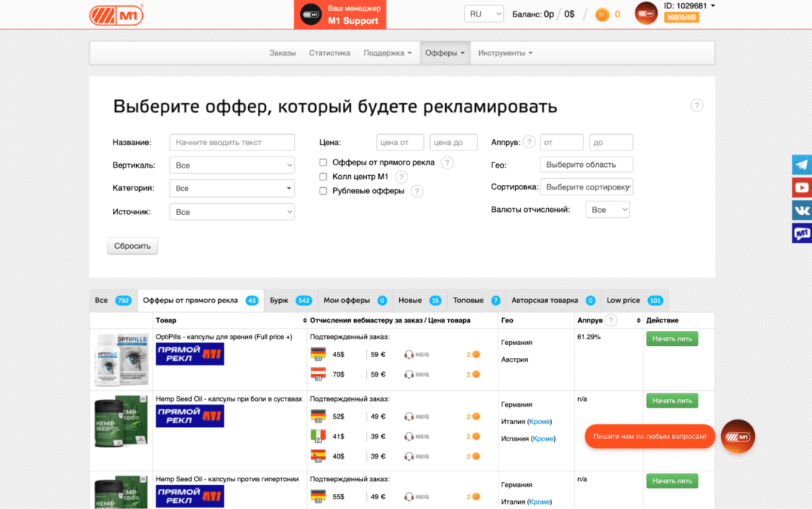Click the help icon beside the page heading
Viewport: 812px width, 509px height.
tap(696, 105)
